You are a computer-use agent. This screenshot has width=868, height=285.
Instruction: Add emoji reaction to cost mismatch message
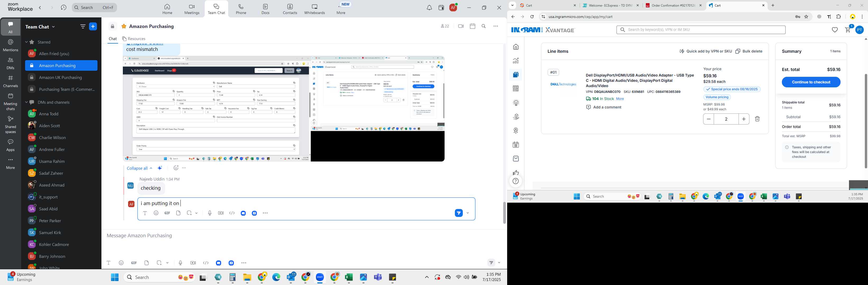click(176, 168)
